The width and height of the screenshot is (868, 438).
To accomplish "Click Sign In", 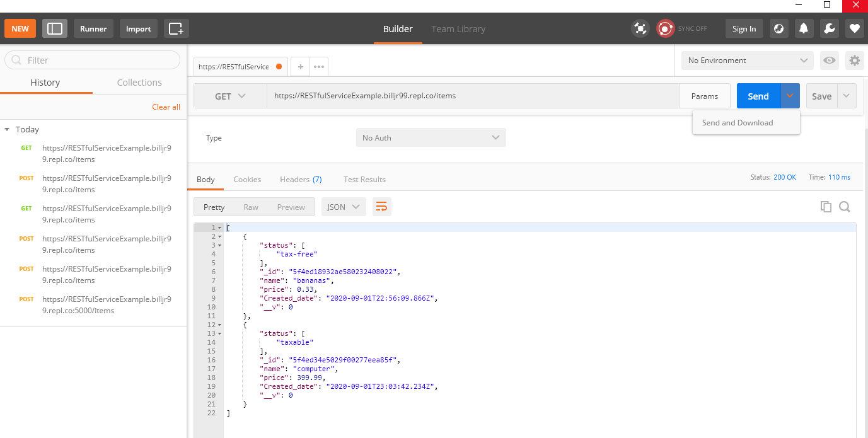I will tap(744, 28).
